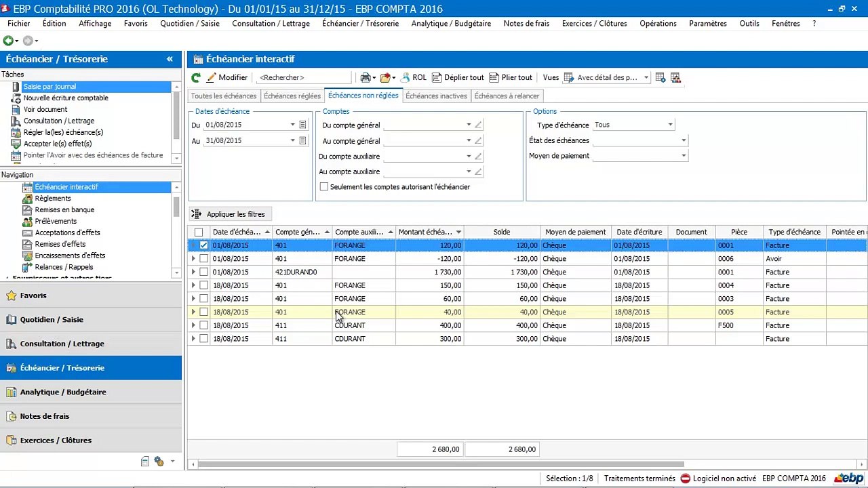Screen dimensions: 868x488
Task: Open the Au compte général dropdown
Action: click(469, 141)
